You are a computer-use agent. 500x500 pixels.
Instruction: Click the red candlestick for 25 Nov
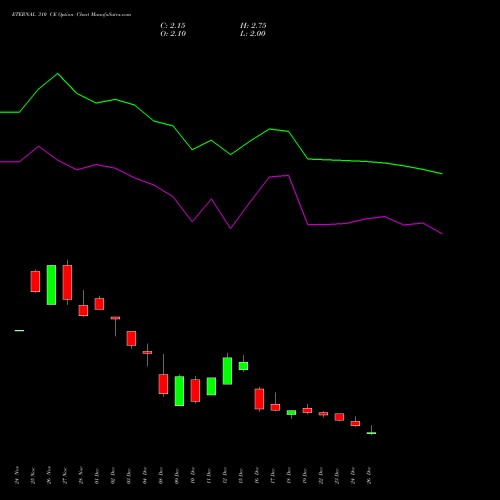(x=35, y=281)
